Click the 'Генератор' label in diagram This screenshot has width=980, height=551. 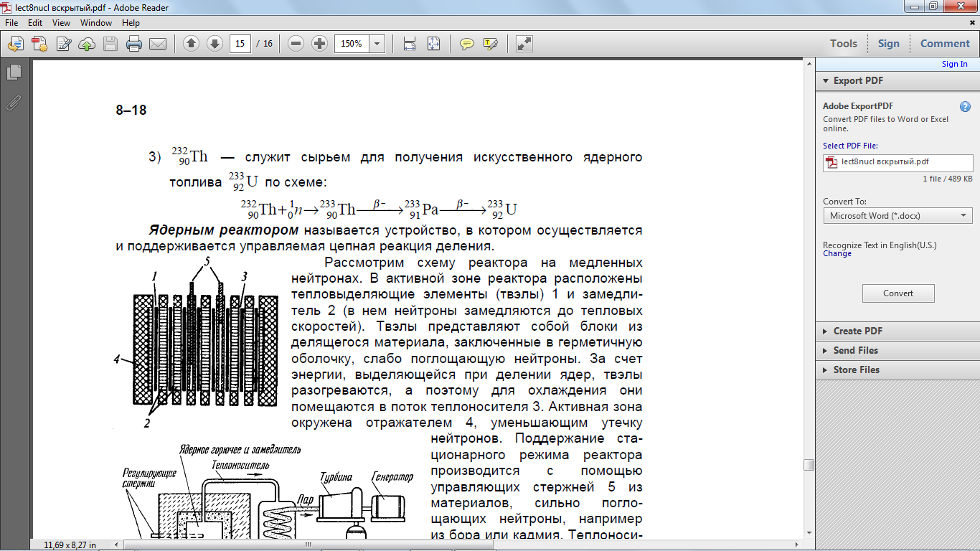point(393,476)
